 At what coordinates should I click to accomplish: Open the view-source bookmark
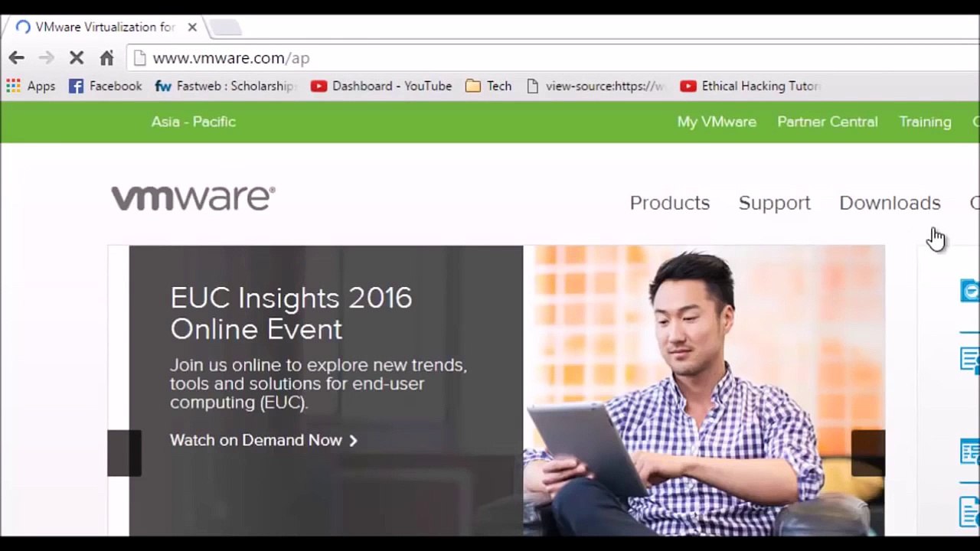595,86
